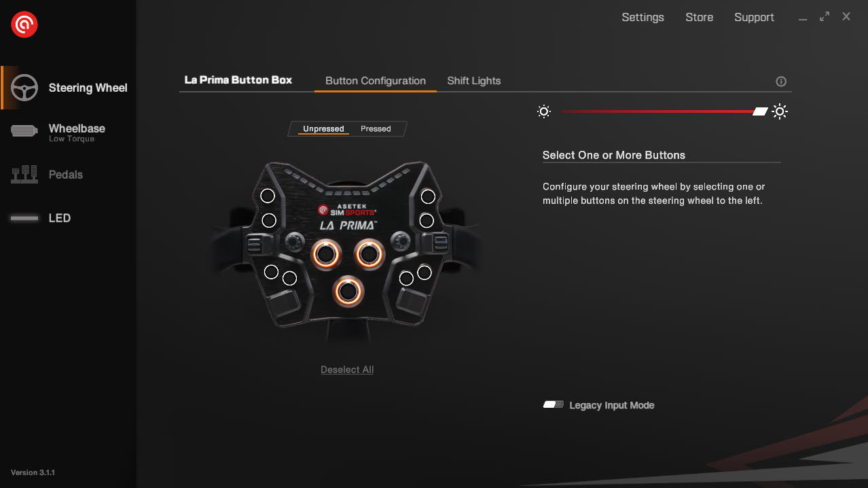
Task: Select the Button Configuration tab
Action: click(x=376, y=80)
